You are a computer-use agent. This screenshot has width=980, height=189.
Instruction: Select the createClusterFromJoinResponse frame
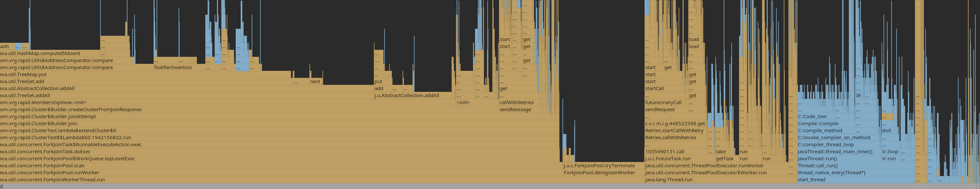coord(249,110)
